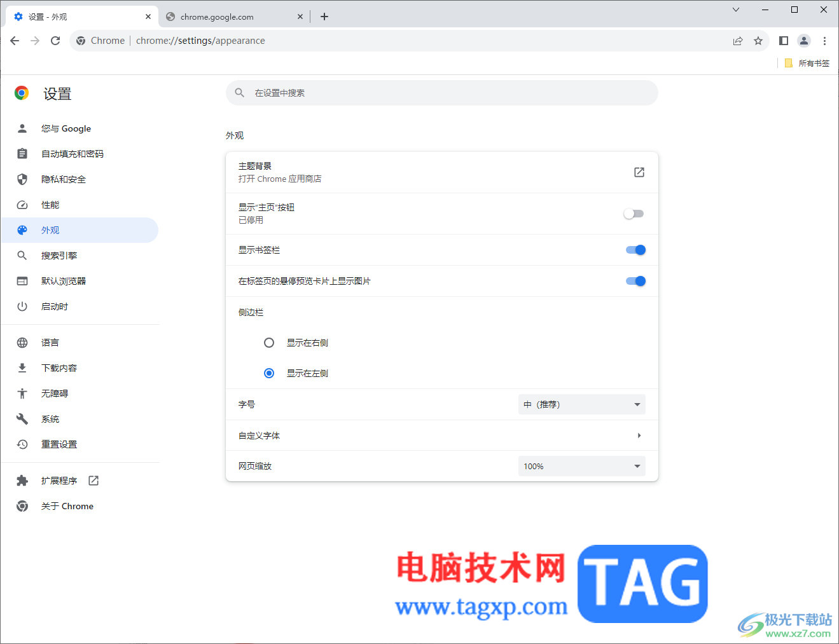This screenshot has height=644, width=839.
Task: Open 启动时 settings section
Action: click(80, 306)
